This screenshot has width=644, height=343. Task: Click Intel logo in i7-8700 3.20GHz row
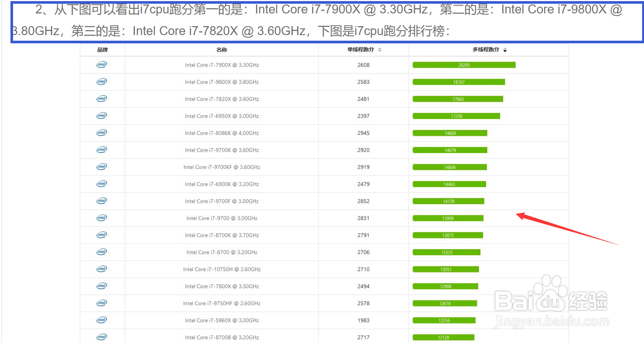tap(102, 252)
